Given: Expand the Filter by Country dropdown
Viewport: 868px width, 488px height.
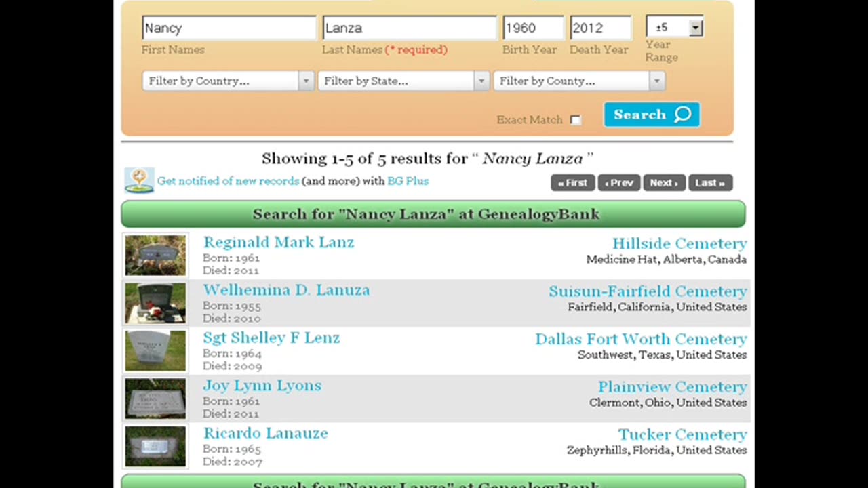Looking at the screenshot, I should 228,81.
